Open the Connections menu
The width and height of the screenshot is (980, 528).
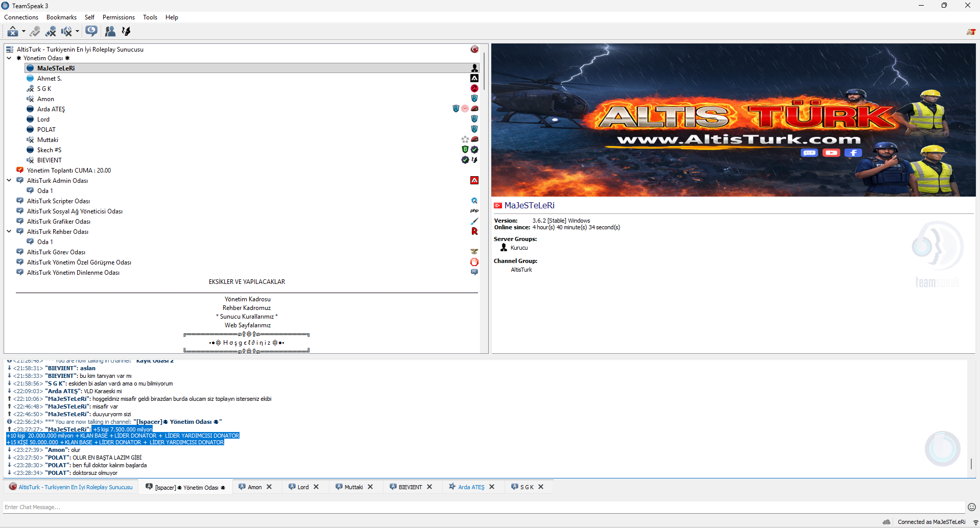click(21, 17)
